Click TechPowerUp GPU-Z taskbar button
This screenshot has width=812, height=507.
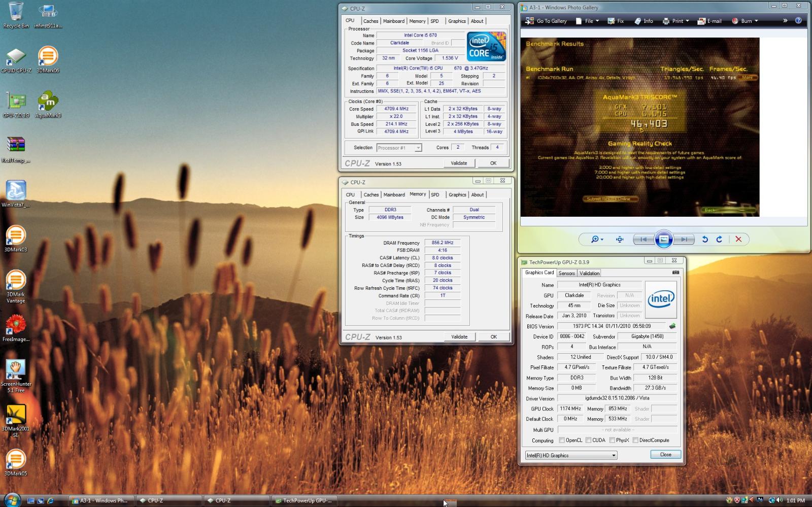tap(303, 500)
